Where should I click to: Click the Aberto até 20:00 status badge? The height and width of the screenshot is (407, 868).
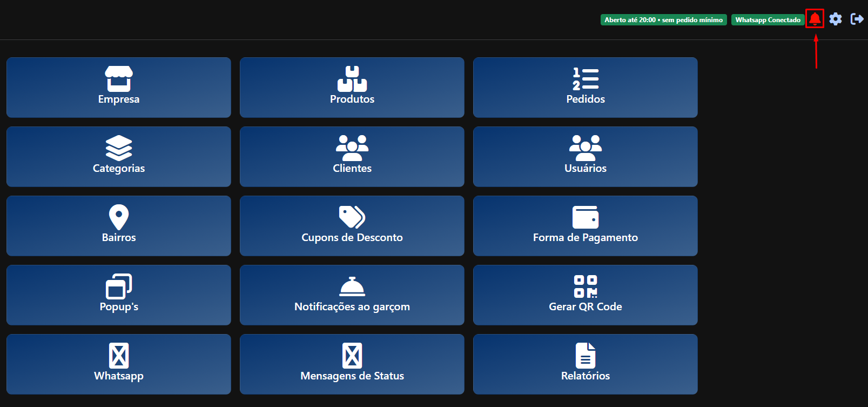tap(664, 20)
